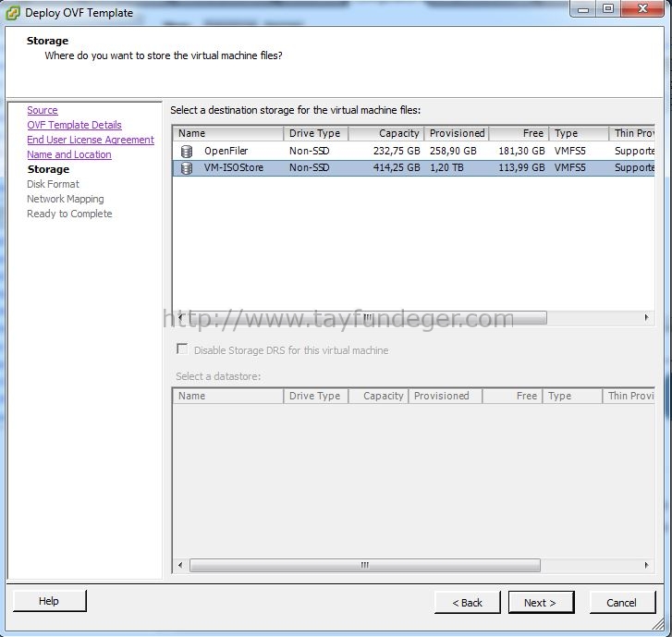Click lower datastore Drive Type header
672x637 pixels.
pyautogui.click(x=315, y=396)
